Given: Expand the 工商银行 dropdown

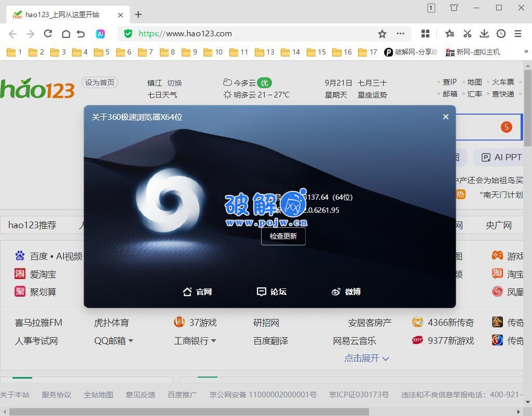Looking at the screenshot, I should click(x=213, y=341).
